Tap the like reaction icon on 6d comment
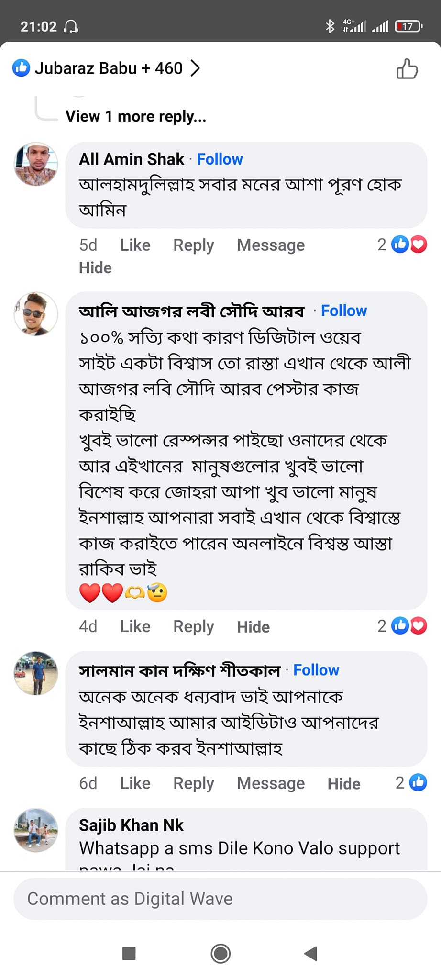441x980 pixels. point(418,782)
